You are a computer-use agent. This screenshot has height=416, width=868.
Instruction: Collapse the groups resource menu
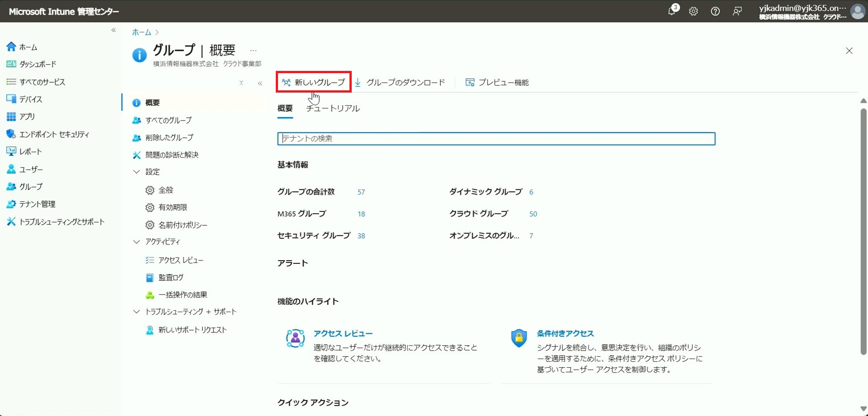pos(260,83)
